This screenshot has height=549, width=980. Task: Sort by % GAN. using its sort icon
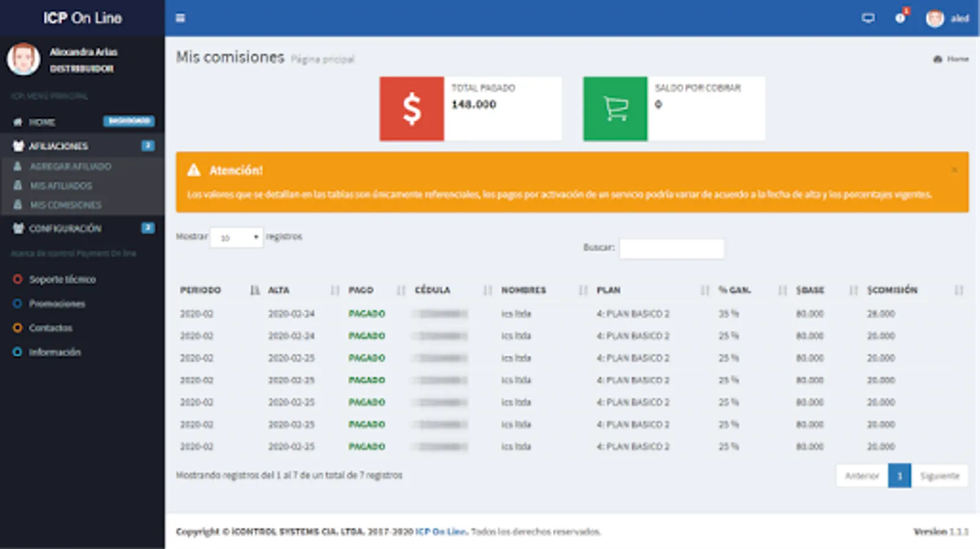pos(782,290)
